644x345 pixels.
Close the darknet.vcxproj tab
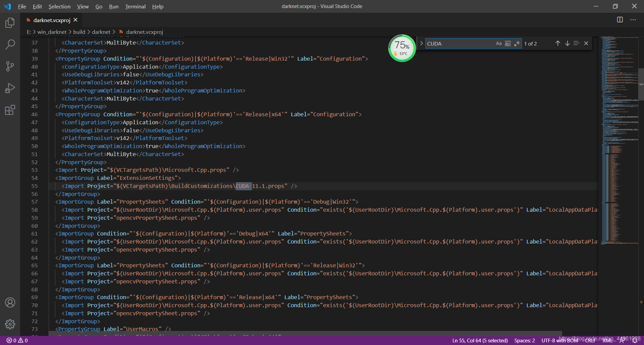[75, 20]
